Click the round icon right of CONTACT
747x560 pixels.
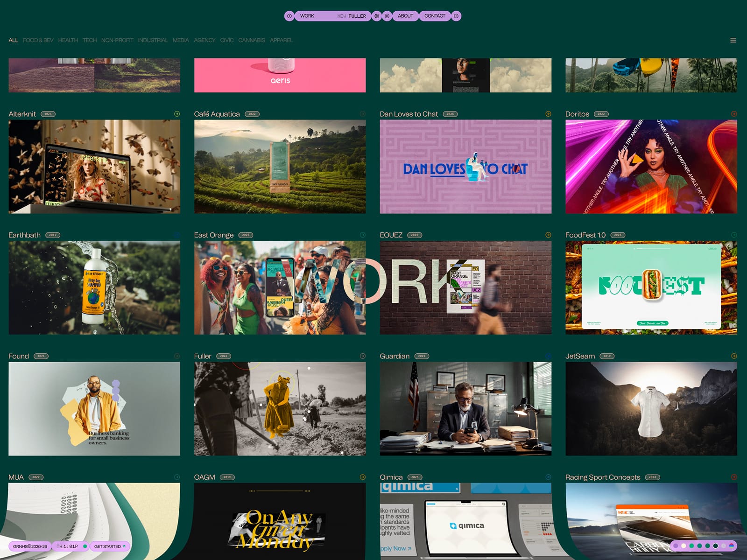[x=456, y=16]
